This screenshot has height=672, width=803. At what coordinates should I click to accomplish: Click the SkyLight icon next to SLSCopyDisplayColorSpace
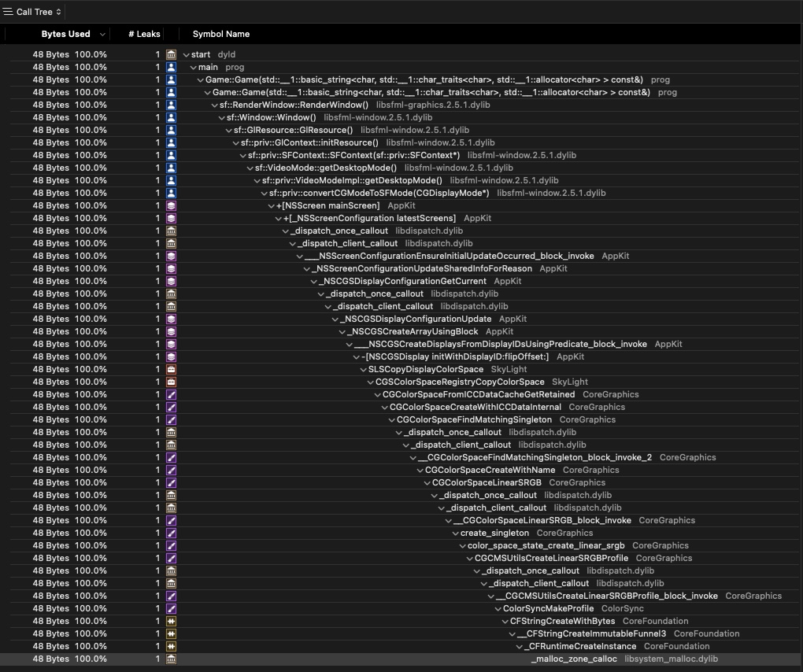[x=172, y=369]
